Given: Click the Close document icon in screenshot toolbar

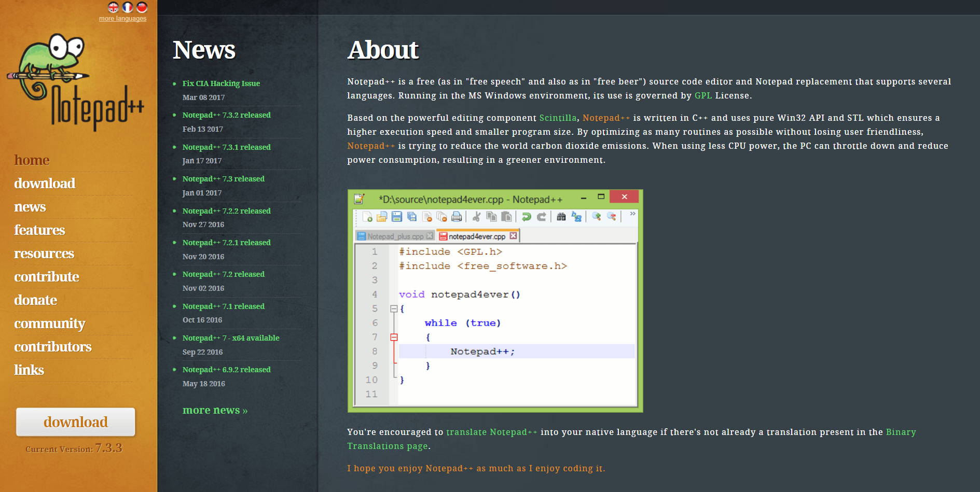Looking at the screenshot, I should (427, 217).
